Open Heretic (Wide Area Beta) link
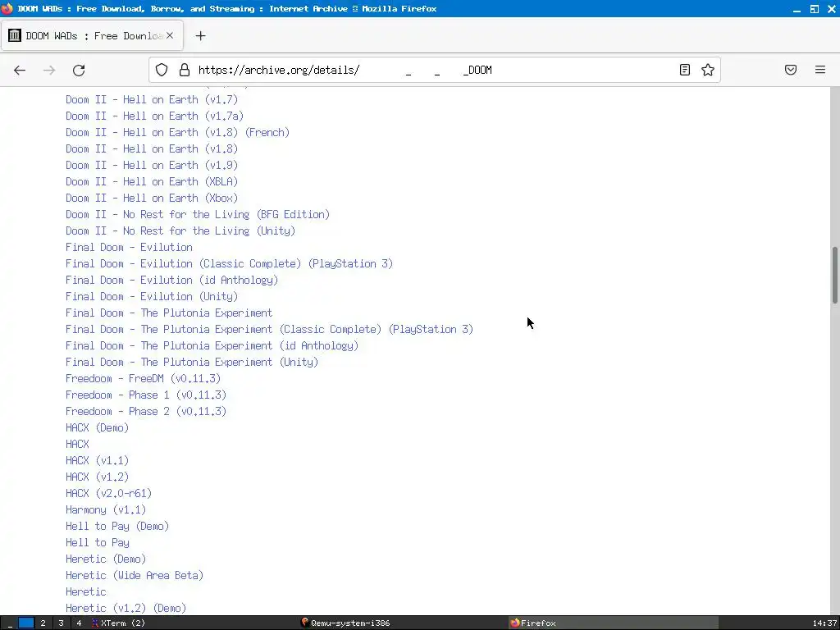This screenshot has width=840, height=630. coord(135,576)
